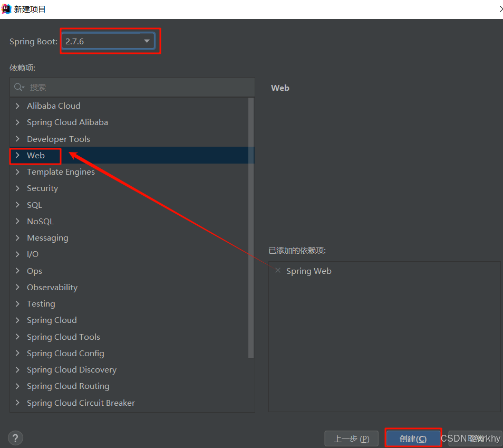The width and height of the screenshot is (503, 448).
Task: Select the Testing label
Action: coord(41,304)
